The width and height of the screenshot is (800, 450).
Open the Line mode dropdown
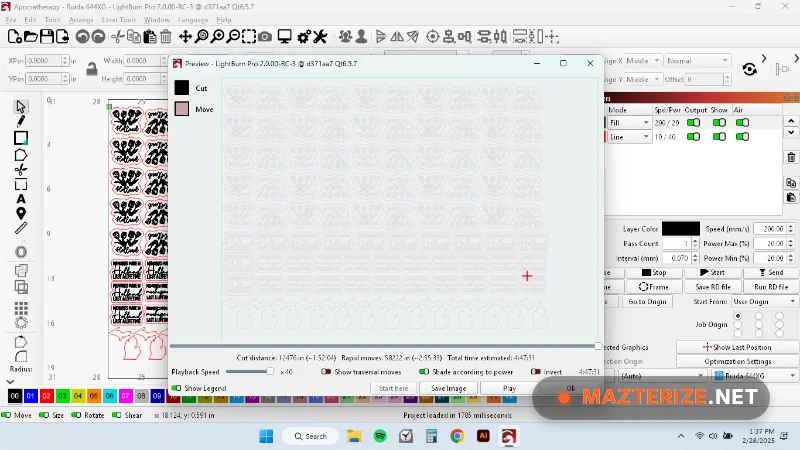click(x=629, y=137)
